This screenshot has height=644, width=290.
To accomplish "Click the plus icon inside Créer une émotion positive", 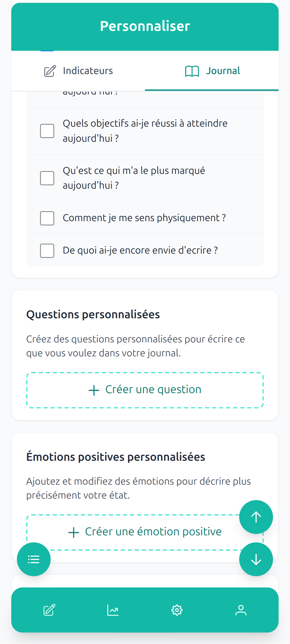I will (73, 532).
